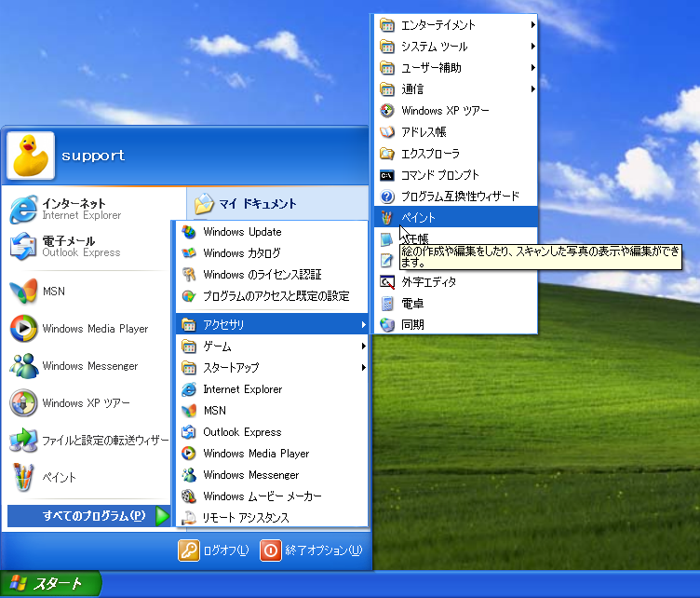
Task: Launch 電卓 calculator
Action: click(x=456, y=304)
